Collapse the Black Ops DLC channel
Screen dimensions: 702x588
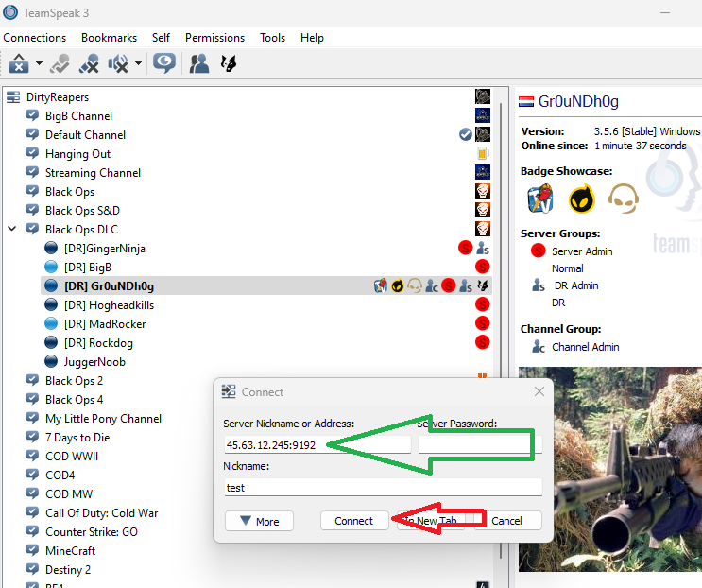click(x=12, y=230)
